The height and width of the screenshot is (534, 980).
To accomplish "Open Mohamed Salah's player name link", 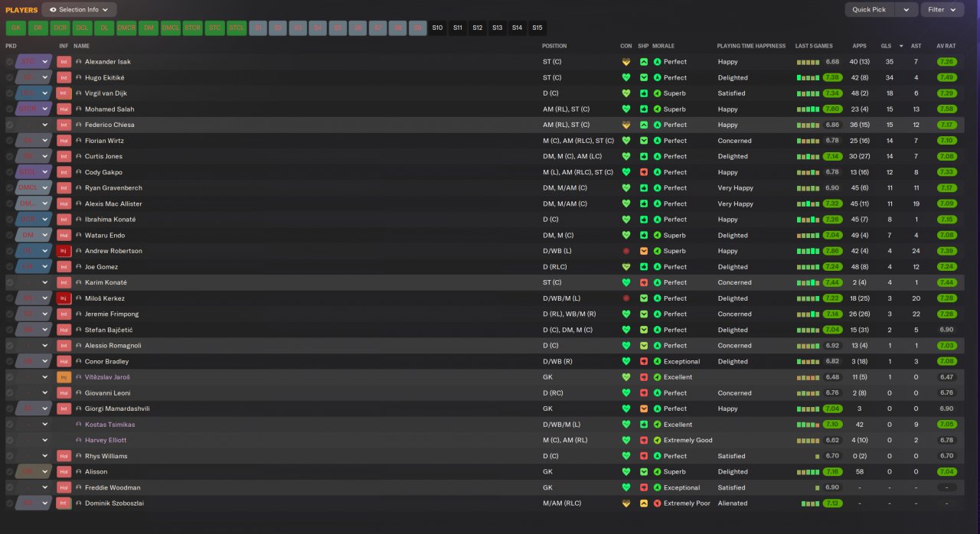I will 109,109.
